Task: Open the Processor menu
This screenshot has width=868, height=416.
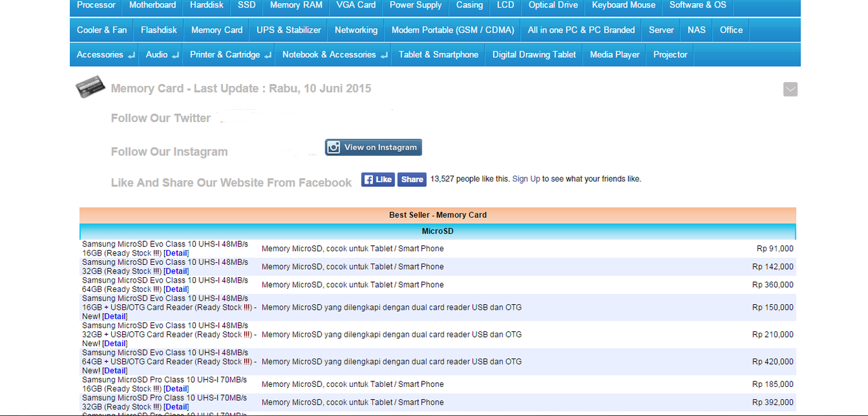Action: (x=96, y=5)
